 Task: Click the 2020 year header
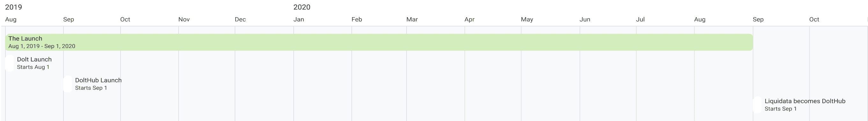pyautogui.click(x=302, y=7)
